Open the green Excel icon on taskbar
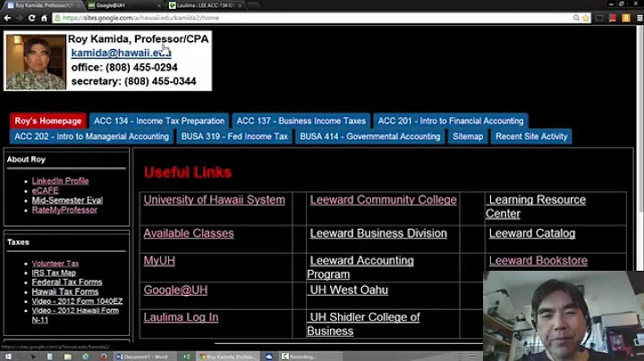The height and width of the screenshot is (361, 644). pos(186,357)
